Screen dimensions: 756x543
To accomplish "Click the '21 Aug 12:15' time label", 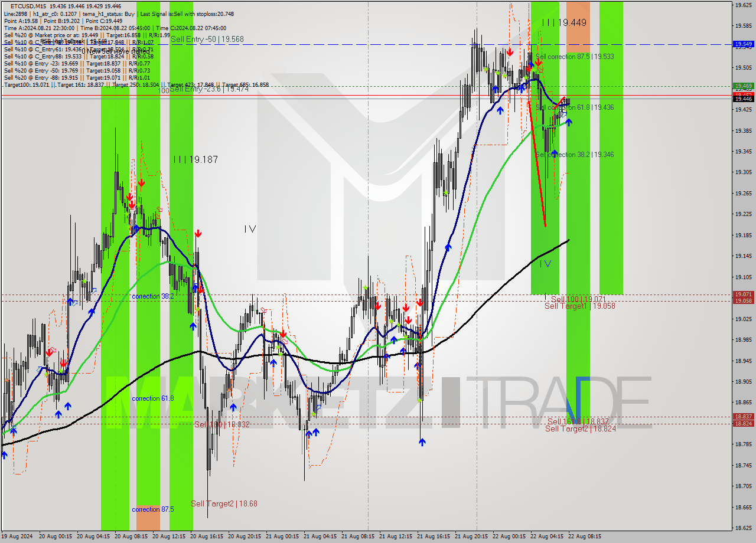I will tap(396, 537).
